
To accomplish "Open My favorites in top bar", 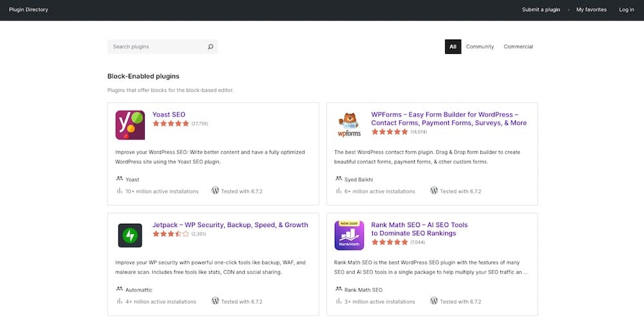I will click(x=591, y=10).
